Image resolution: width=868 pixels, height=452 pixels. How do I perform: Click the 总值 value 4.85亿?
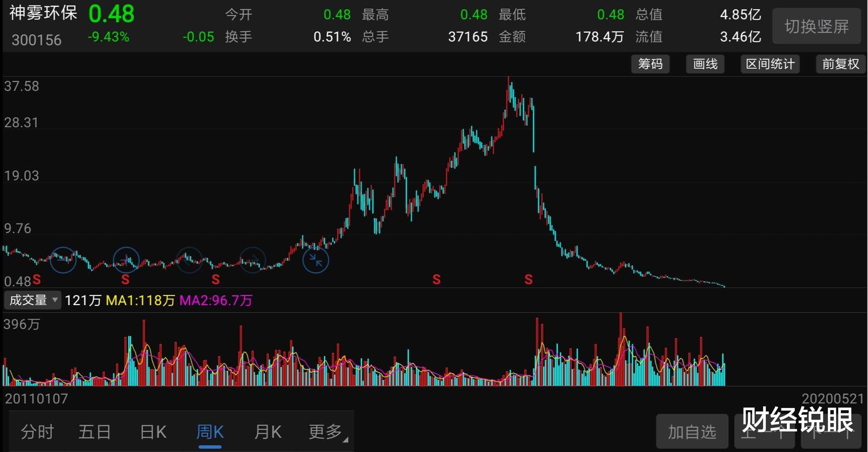click(x=740, y=15)
